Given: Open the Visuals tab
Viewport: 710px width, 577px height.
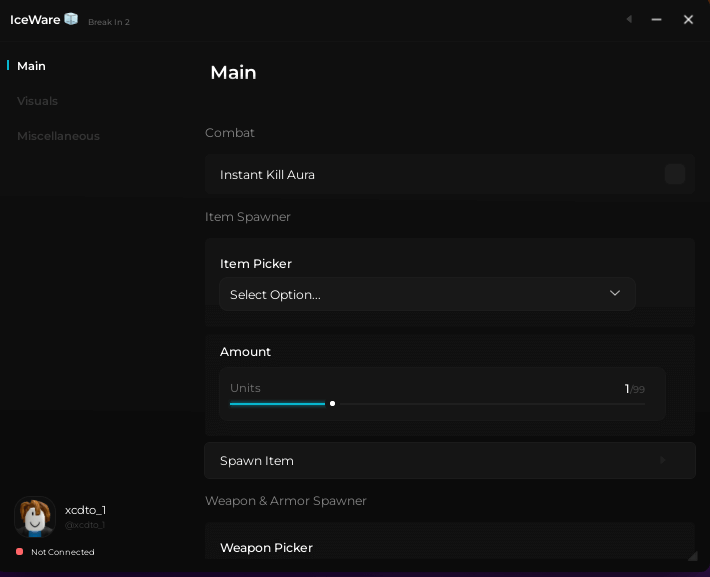Looking at the screenshot, I should point(37,101).
